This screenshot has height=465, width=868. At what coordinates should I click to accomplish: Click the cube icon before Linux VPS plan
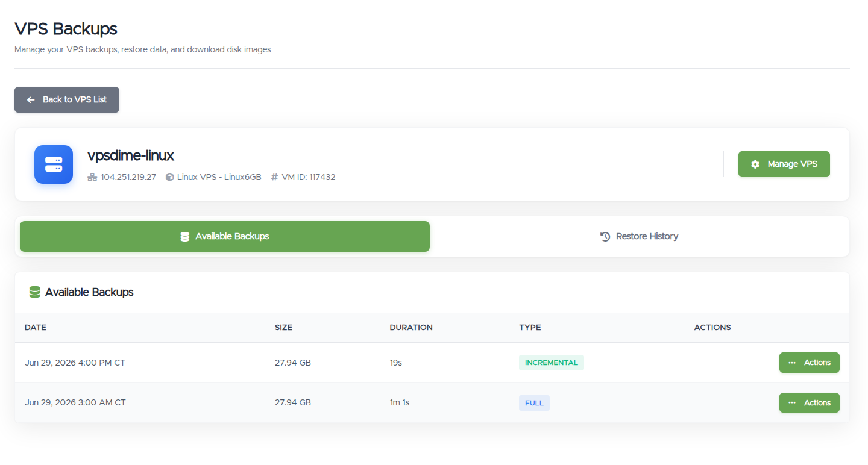(x=169, y=177)
